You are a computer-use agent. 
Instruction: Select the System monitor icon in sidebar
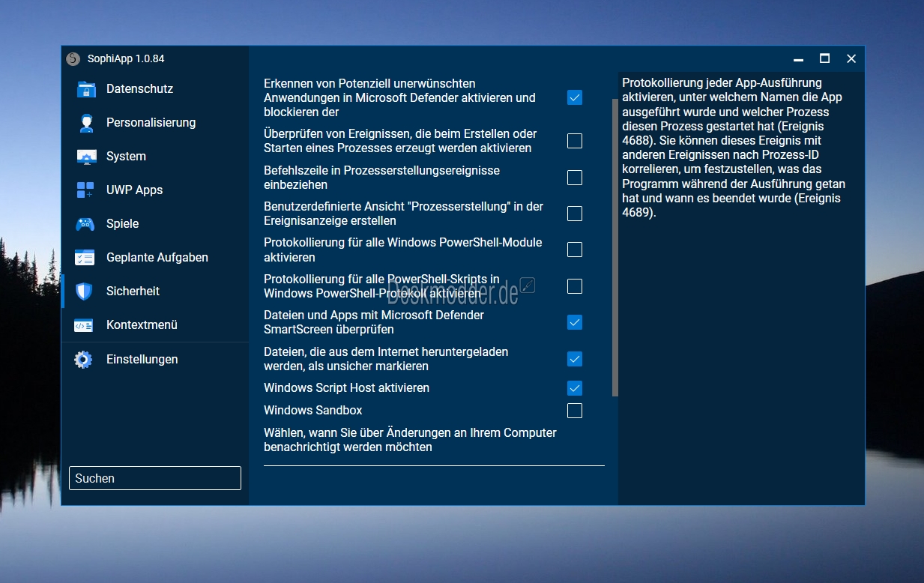point(86,157)
